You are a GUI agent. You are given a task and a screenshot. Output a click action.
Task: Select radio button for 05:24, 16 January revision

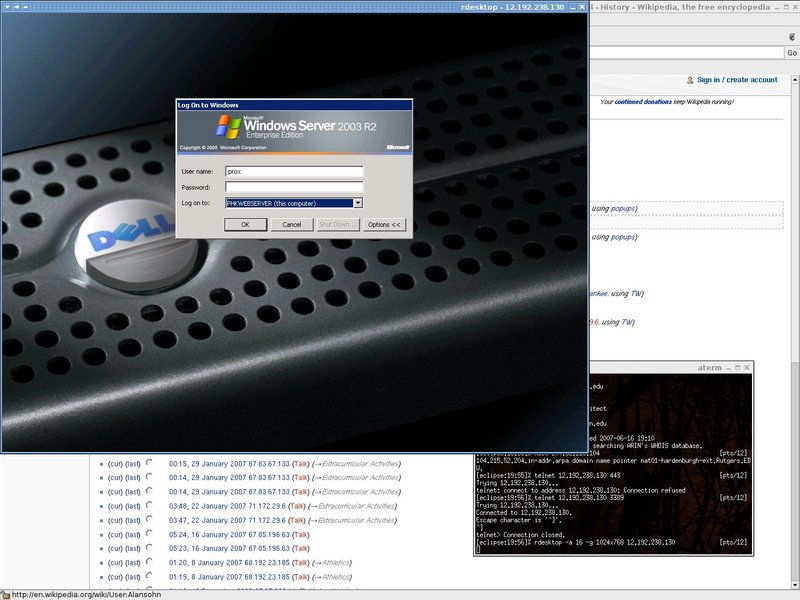click(x=149, y=534)
